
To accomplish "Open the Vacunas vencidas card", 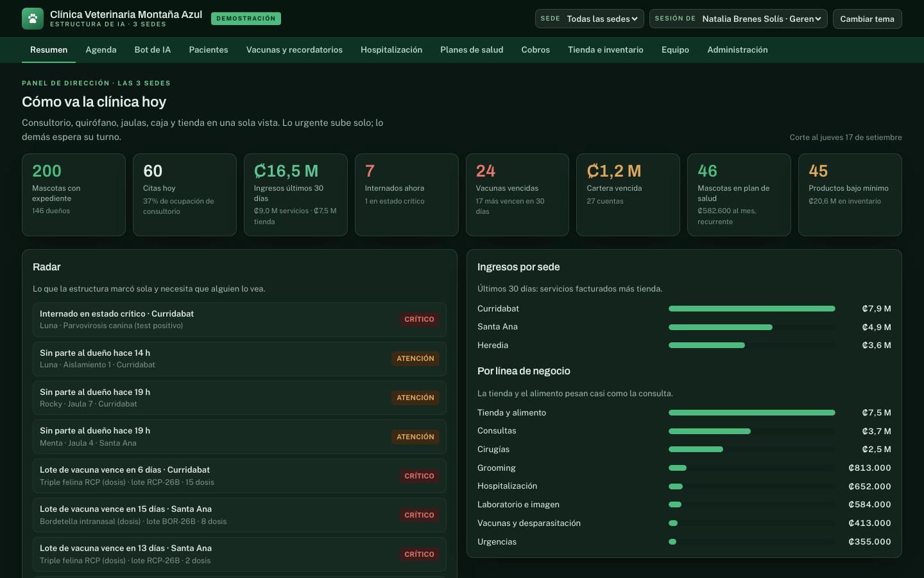I will click(517, 195).
